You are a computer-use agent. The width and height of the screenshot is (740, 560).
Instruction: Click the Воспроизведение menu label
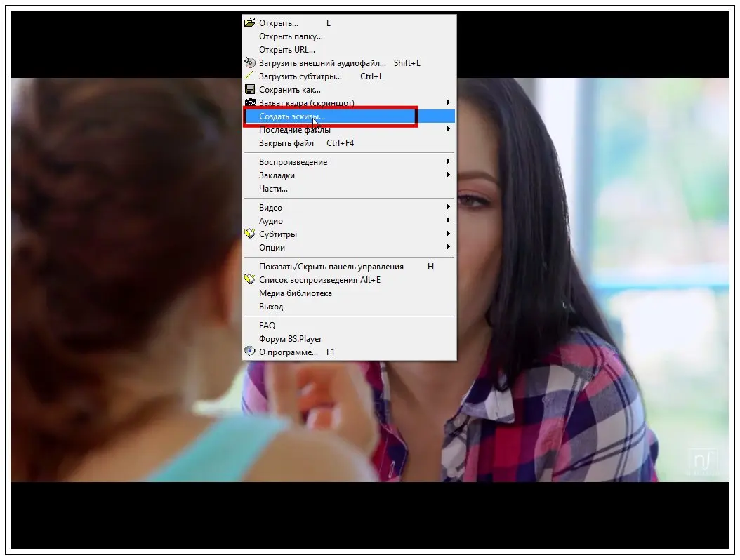point(293,162)
